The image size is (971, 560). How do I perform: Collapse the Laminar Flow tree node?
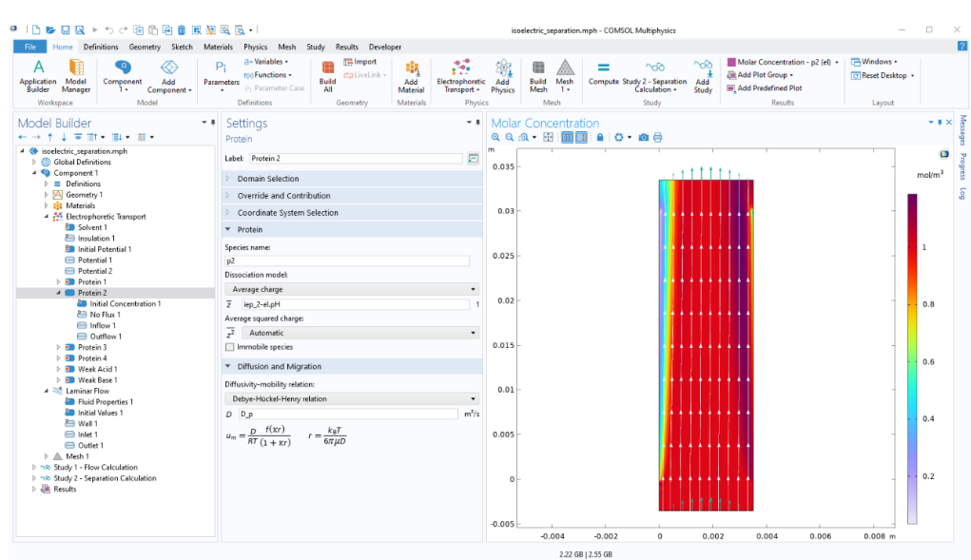tap(47, 391)
